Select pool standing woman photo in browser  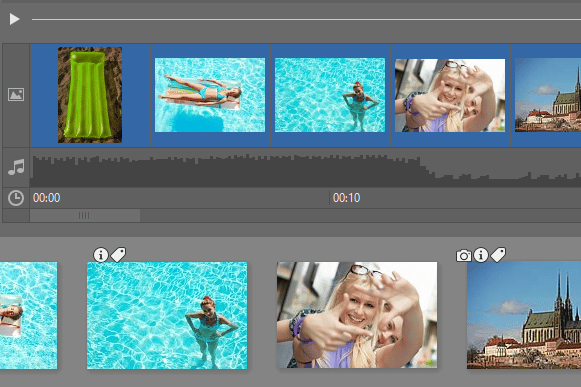(167, 315)
